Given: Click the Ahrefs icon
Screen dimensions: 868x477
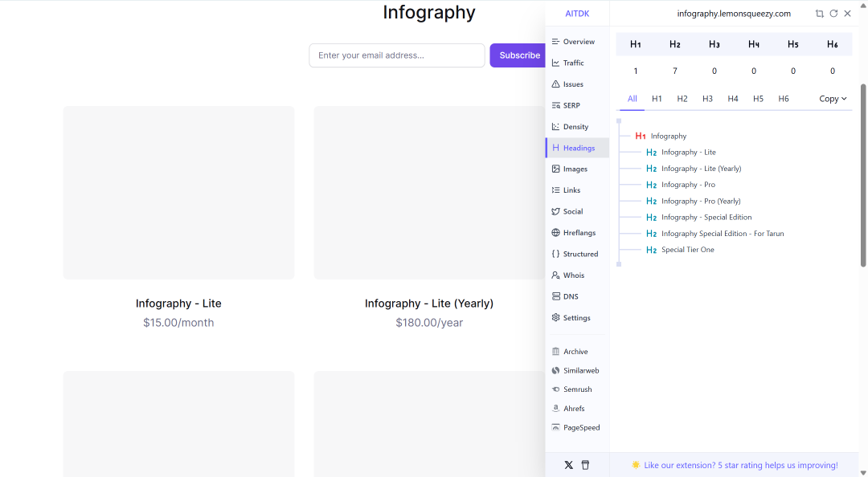Looking at the screenshot, I should [556, 409].
